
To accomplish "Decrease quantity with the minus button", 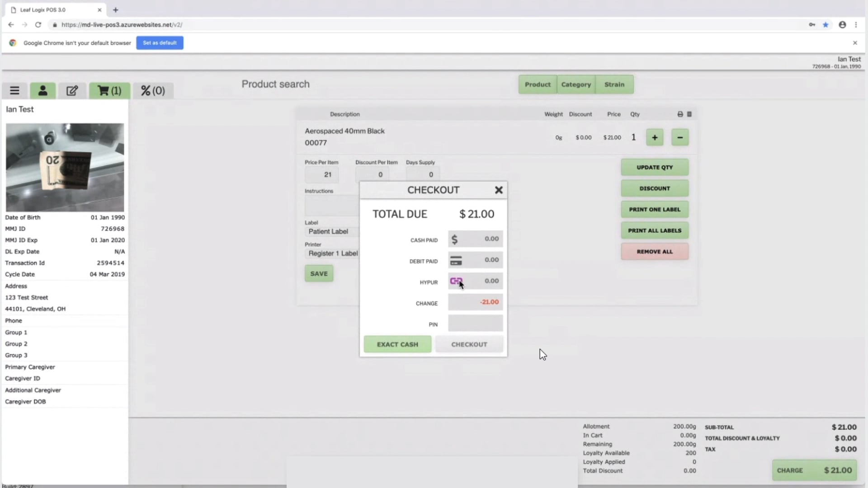I will (x=680, y=137).
